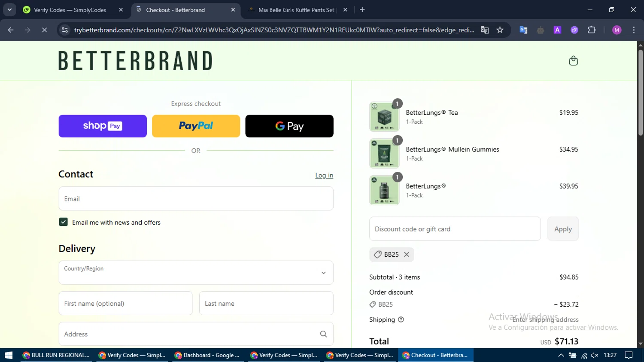Close the Mia Belle Girls Ruffle Pants tab
This screenshot has width=644, height=362.
345,10
